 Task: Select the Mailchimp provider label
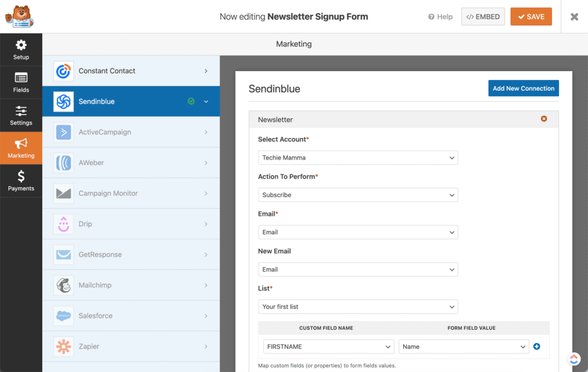95,285
